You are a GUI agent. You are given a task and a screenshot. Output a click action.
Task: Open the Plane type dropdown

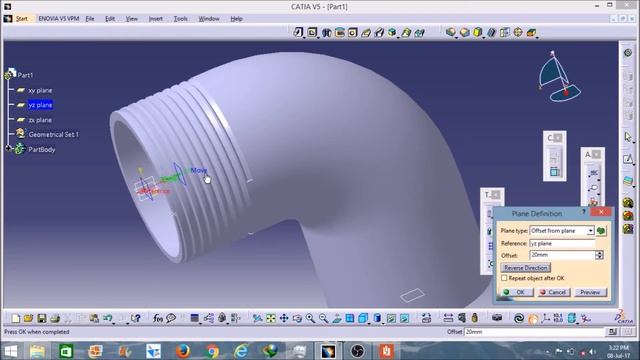tap(590, 231)
